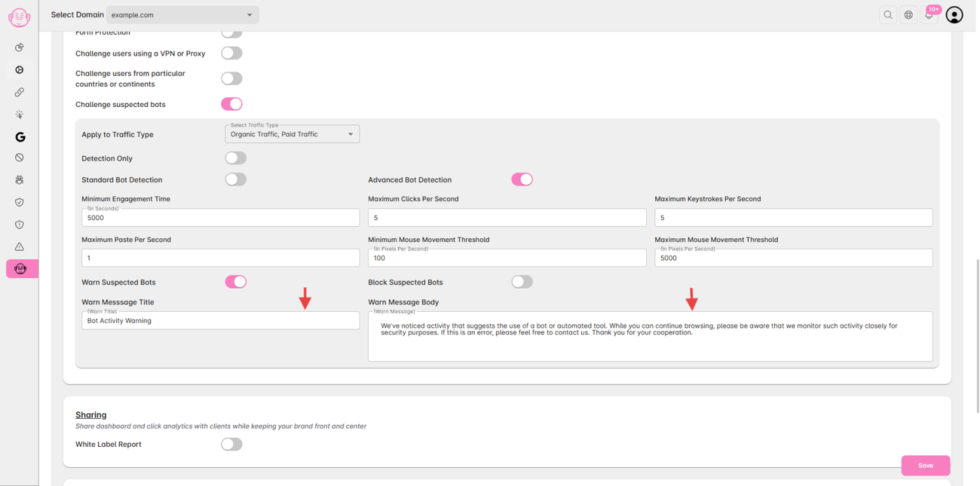980x486 pixels.
Task: Expand the Select Traffic Type dropdown
Action: 292,134
